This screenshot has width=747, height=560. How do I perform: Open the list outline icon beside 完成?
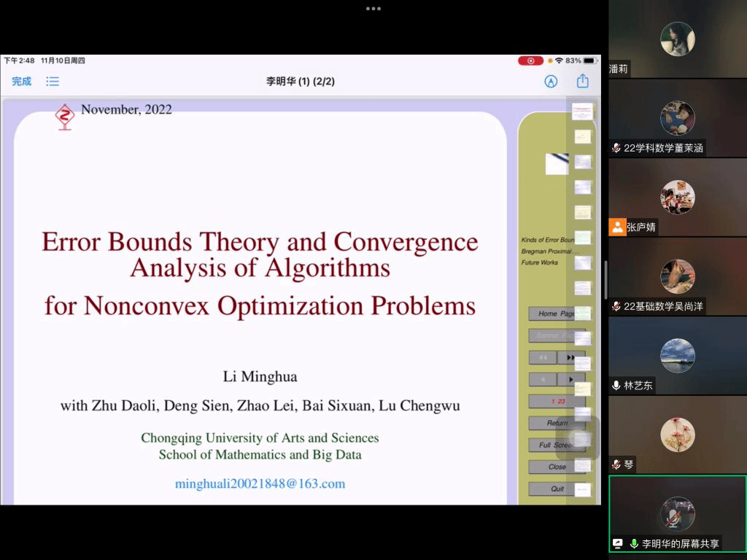[53, 82]
